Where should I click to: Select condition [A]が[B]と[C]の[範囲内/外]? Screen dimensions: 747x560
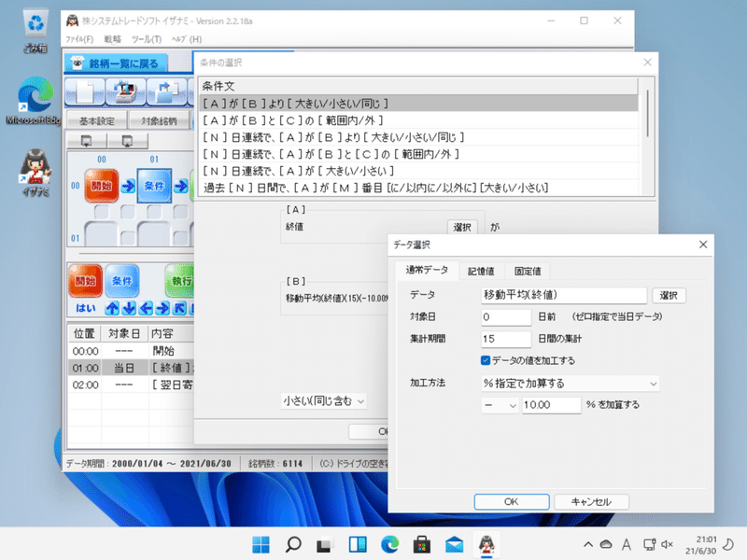pos(418,120)
